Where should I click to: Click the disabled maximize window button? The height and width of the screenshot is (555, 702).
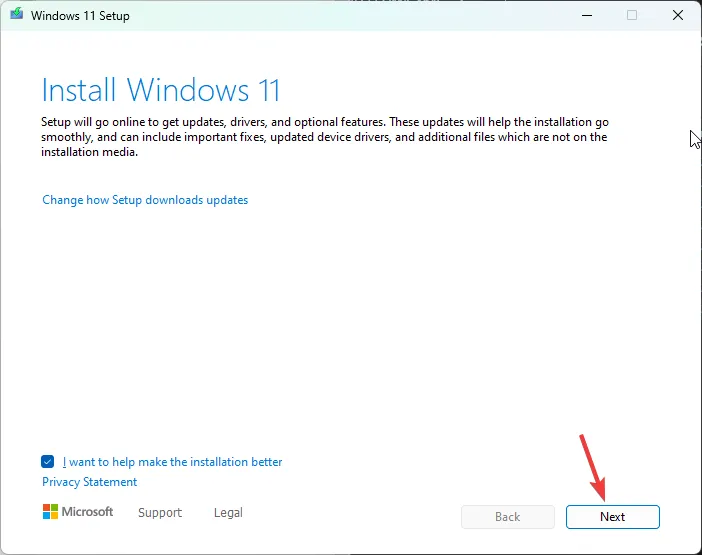[632, 15]
